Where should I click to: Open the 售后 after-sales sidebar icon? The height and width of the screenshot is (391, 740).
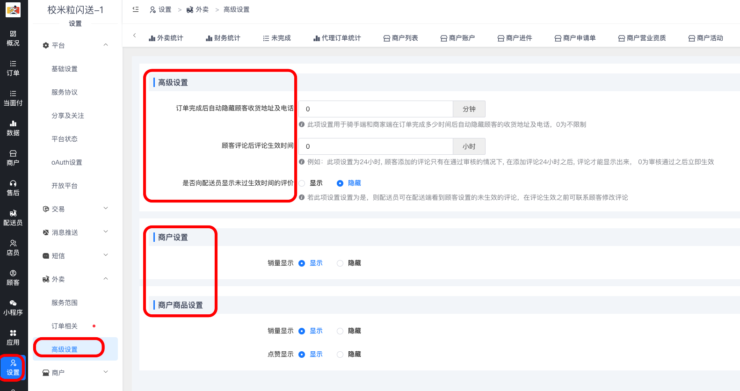click(x=13, y=188)
